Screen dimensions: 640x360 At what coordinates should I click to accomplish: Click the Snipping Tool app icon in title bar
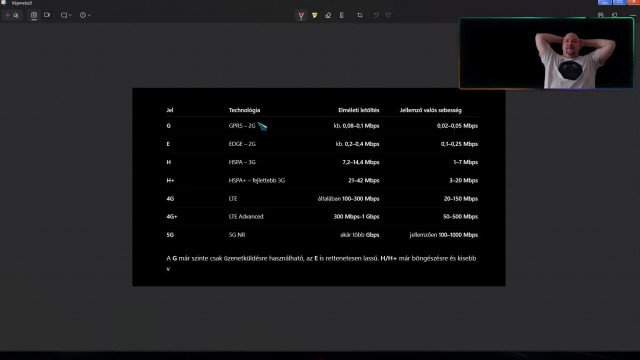click(4, 2)
